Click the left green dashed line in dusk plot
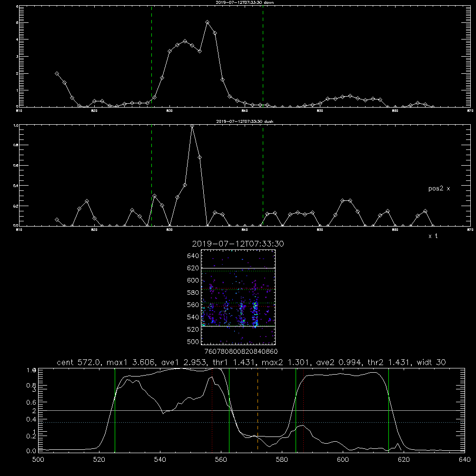This screenshot has height=476, width=476. (x=151, y=175)
